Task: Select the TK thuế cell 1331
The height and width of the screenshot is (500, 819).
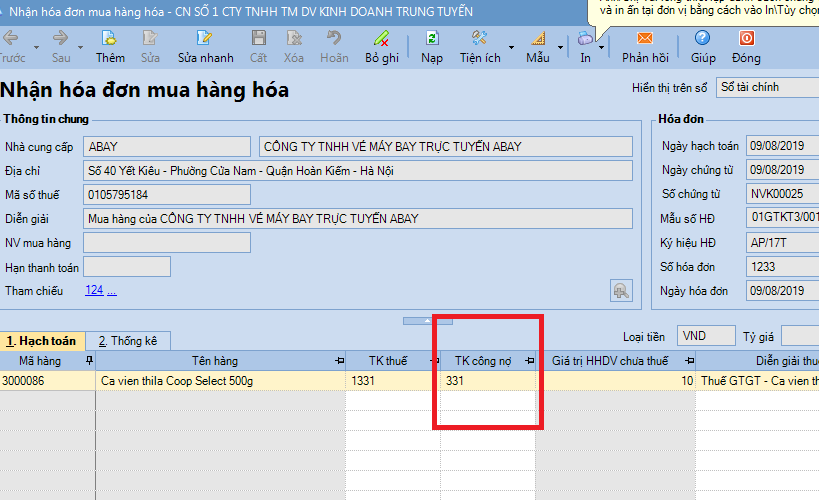Action: (x=393, y=381)
